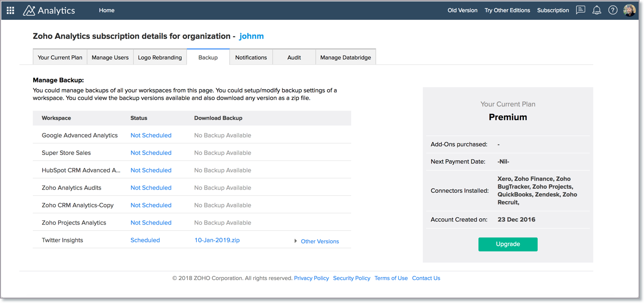This screenshot has height=303, width=644.
Task: Click the help question mark icon
Action: (613, 10)
